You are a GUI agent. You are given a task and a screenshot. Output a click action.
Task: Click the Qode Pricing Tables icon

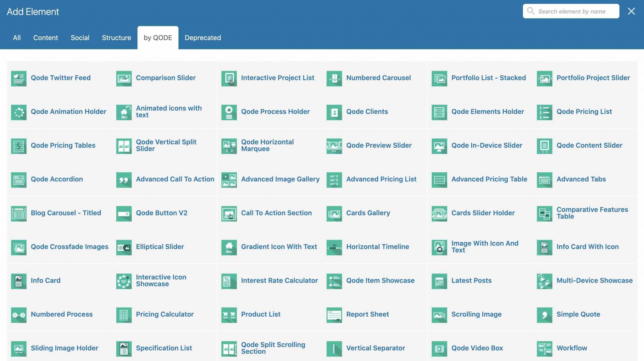click(x=19, y=146)
